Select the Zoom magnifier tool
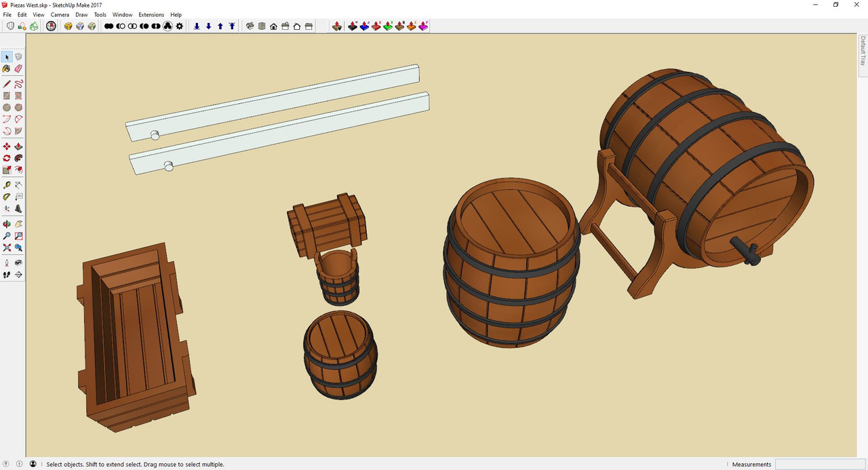 [7, 236]
